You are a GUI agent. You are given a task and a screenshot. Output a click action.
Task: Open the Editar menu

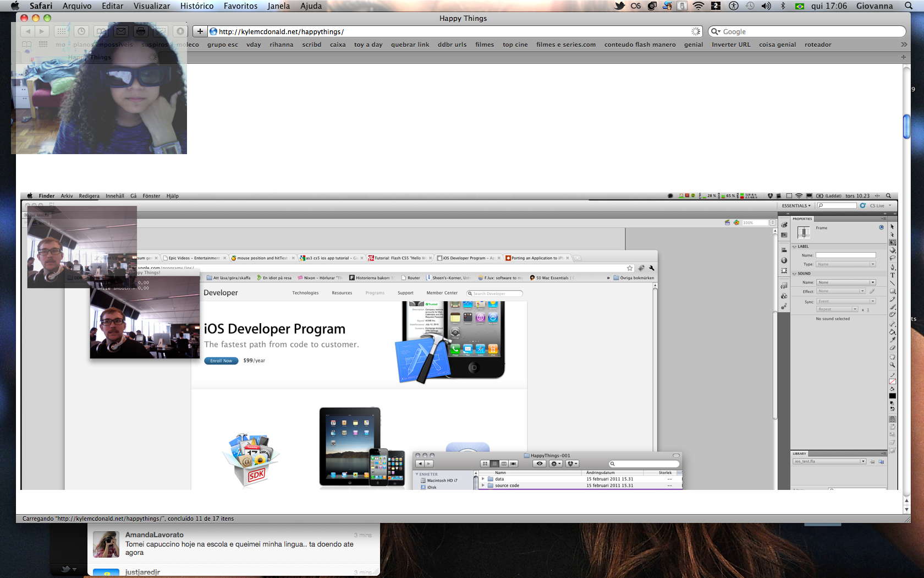click(113, 6)
